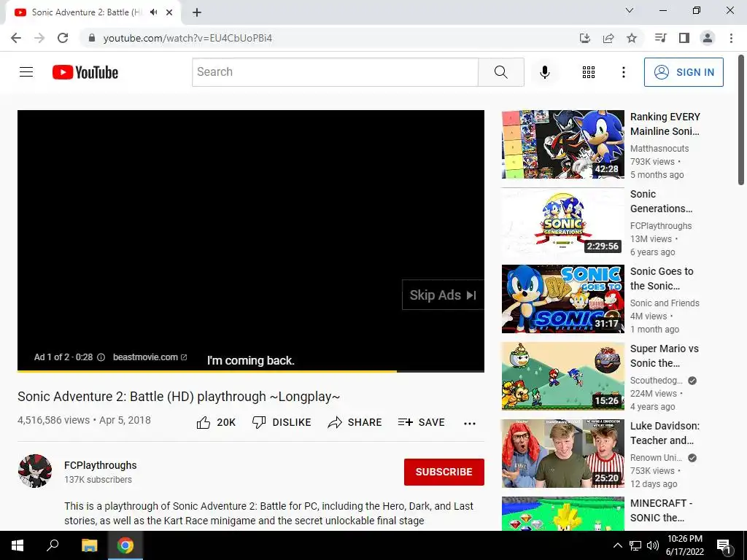Click the SIGN IN button
The width and height of the screenshot is (747, 560).
coord(684,72)
